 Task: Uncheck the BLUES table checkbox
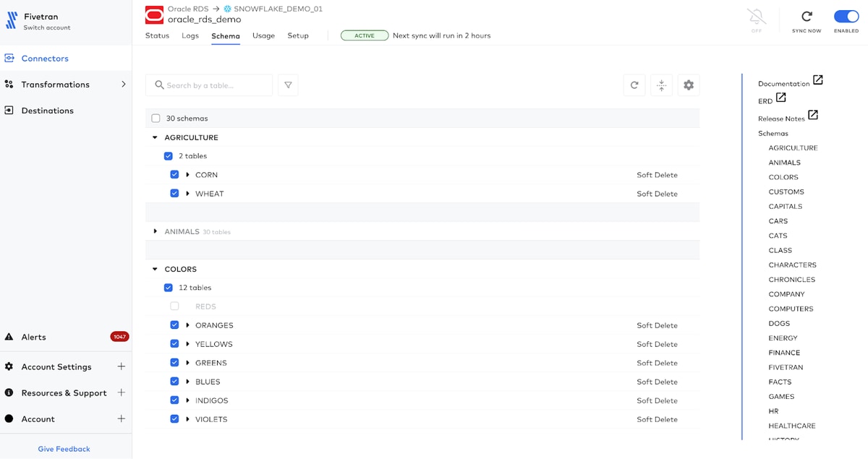point(174,382)
